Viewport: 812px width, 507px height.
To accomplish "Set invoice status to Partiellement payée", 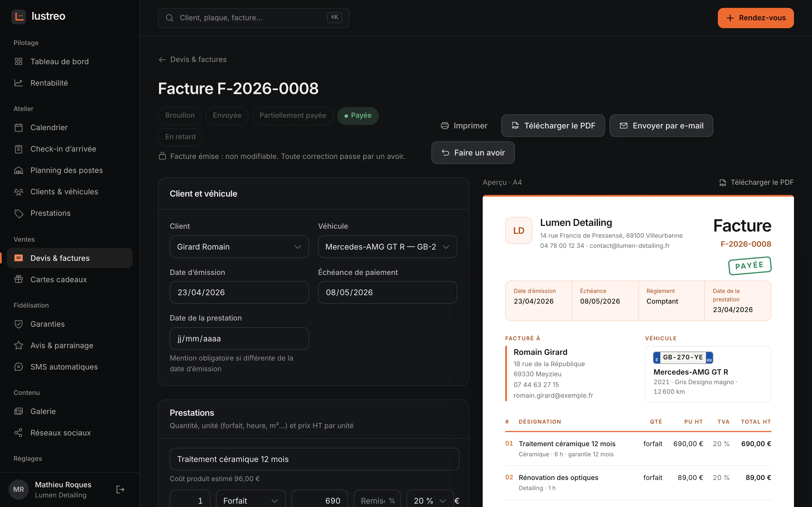I will pyautogui.click(x=293, y=116).
